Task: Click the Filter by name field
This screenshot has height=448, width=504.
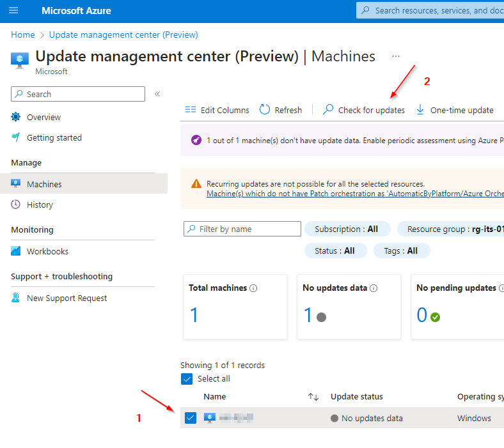Action: tap(242, 229)
